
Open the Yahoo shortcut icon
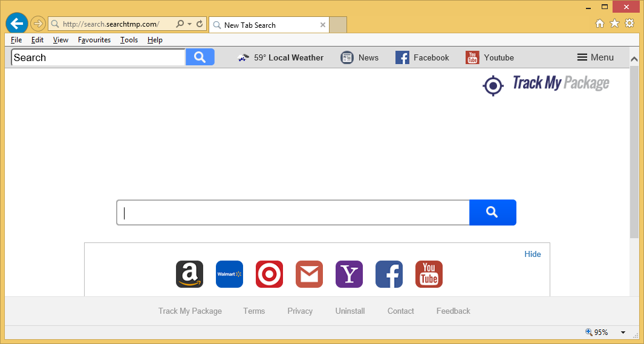[349, 274]
